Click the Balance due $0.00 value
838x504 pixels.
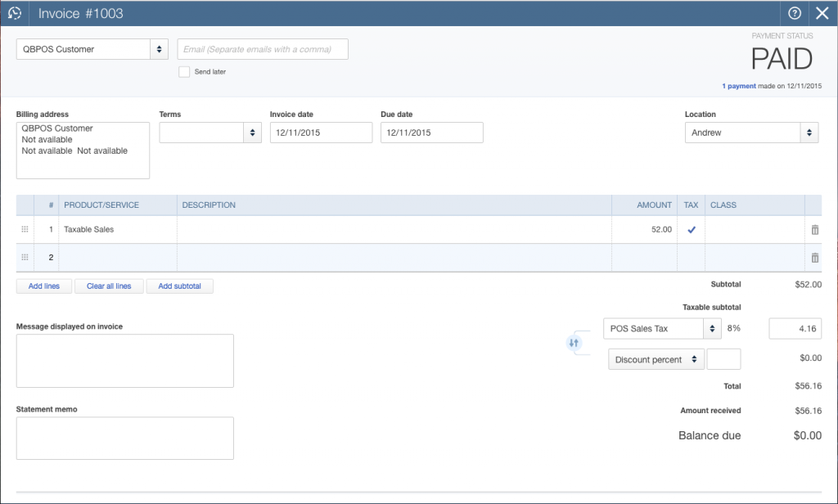pyautogui.click(x=808, y=435)
